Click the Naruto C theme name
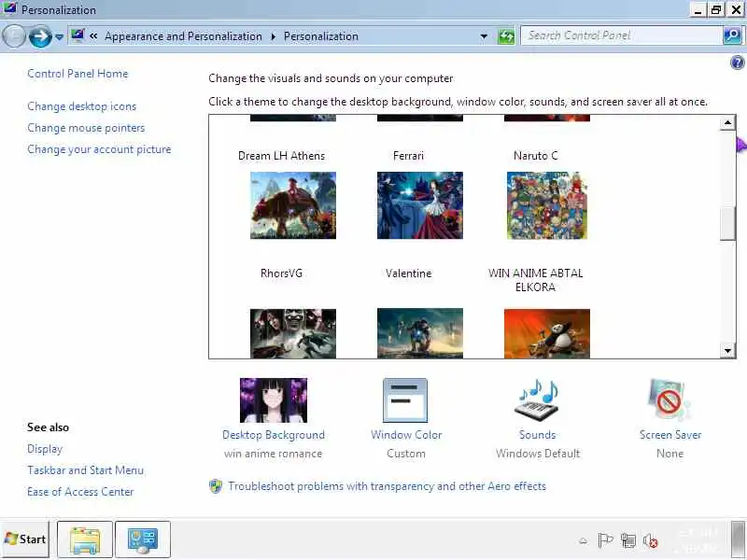 click(535, 156)
